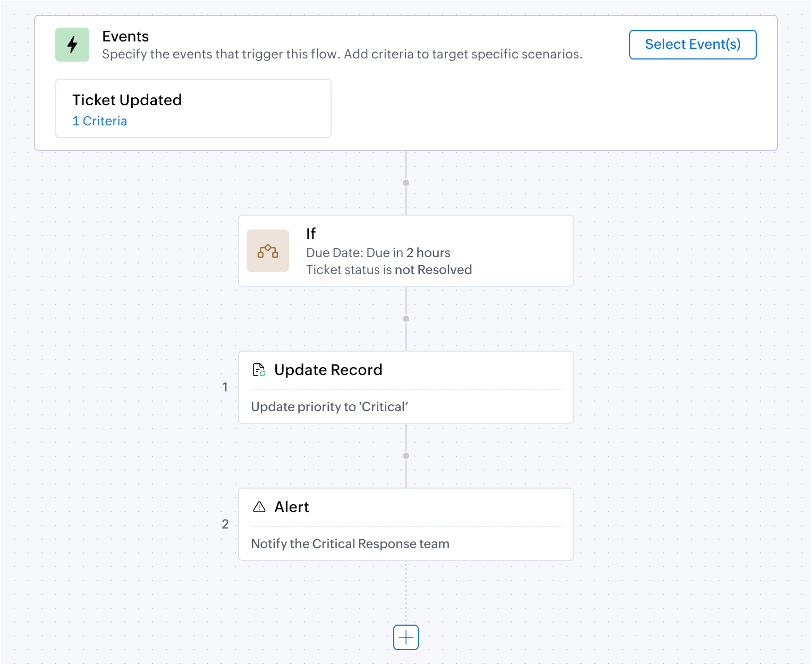Click step number 1 label

tap(225, 387)
